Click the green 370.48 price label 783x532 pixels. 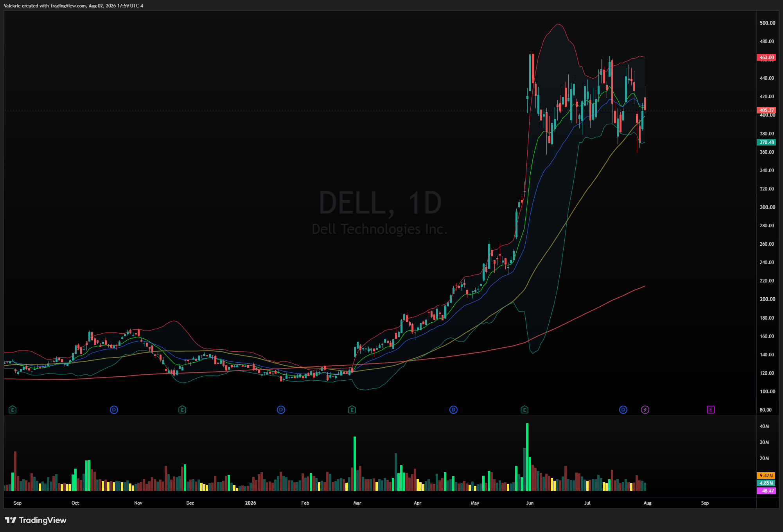coord(767,142)
